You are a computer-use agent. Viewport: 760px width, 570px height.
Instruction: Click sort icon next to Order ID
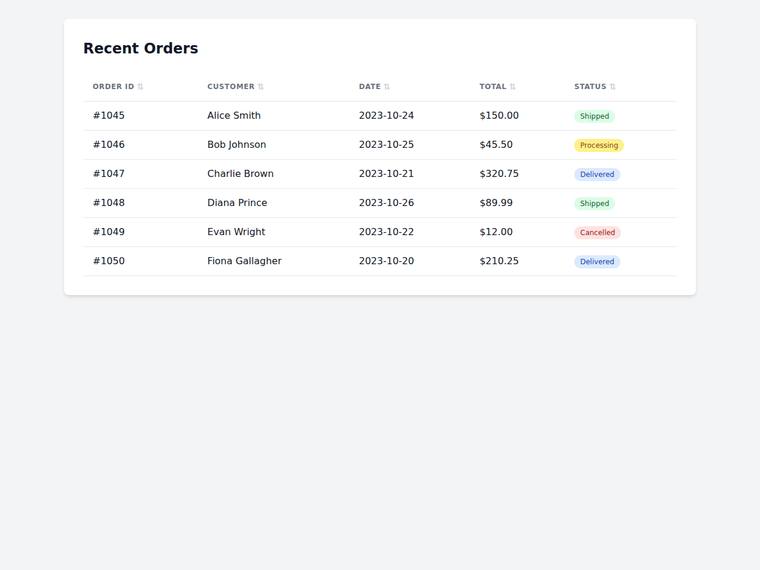pyautogui.click(x=140, y=87)
